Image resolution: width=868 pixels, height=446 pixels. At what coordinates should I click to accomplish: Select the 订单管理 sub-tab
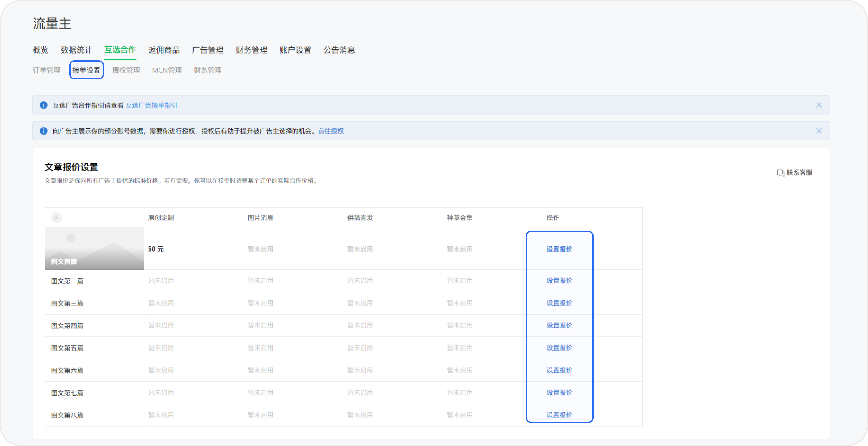click(x=46, y=70)
